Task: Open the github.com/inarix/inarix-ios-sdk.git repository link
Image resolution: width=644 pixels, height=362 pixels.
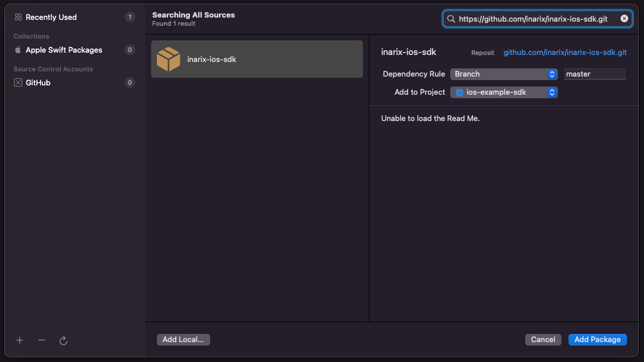Action: click(x=565, y=53)
